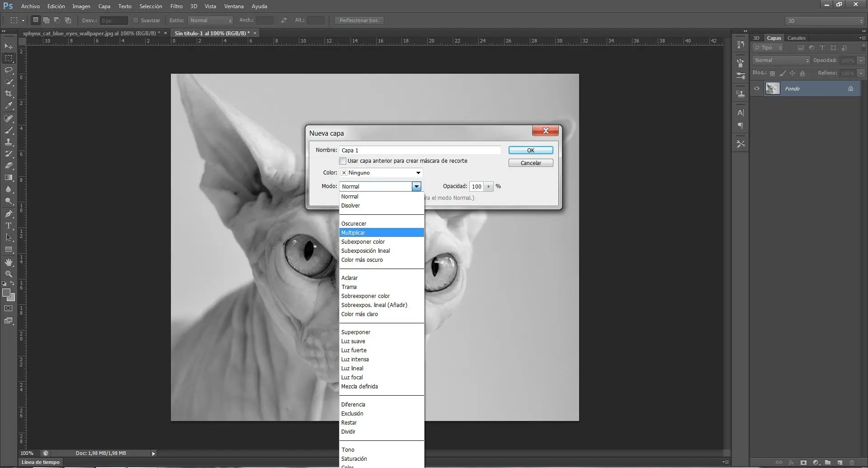The width and height of the screenshot is (868, 468).
Task: Click the add layer mask icon
Action: click(x=803, y=463)
